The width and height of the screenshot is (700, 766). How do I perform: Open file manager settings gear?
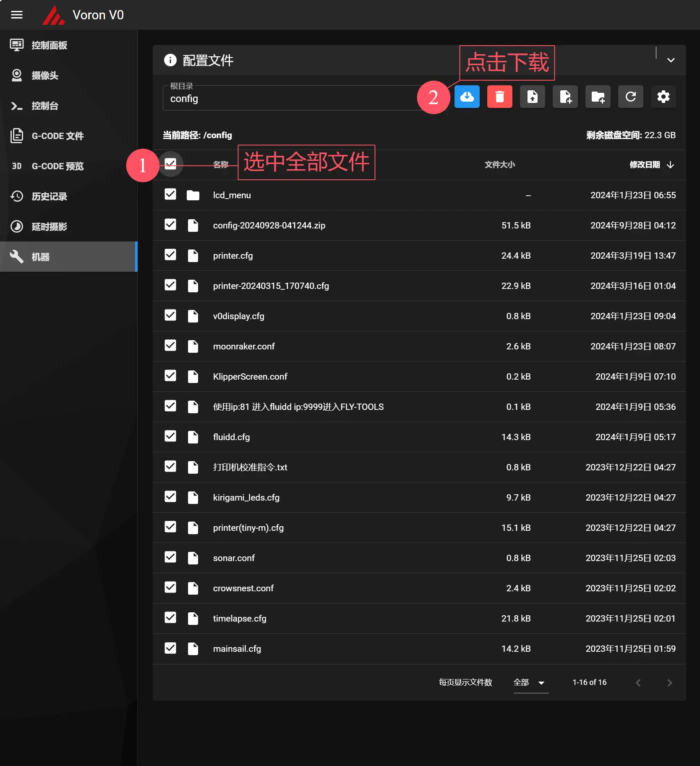663,97
